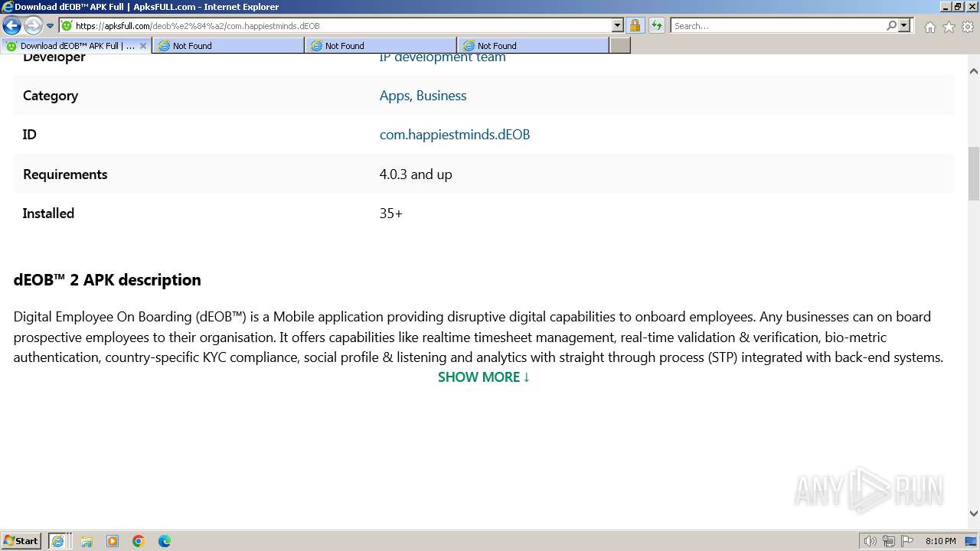This screenshot has width=980, height=551.
Task: Open the Business category link
Action: click(x=441, y=96)
